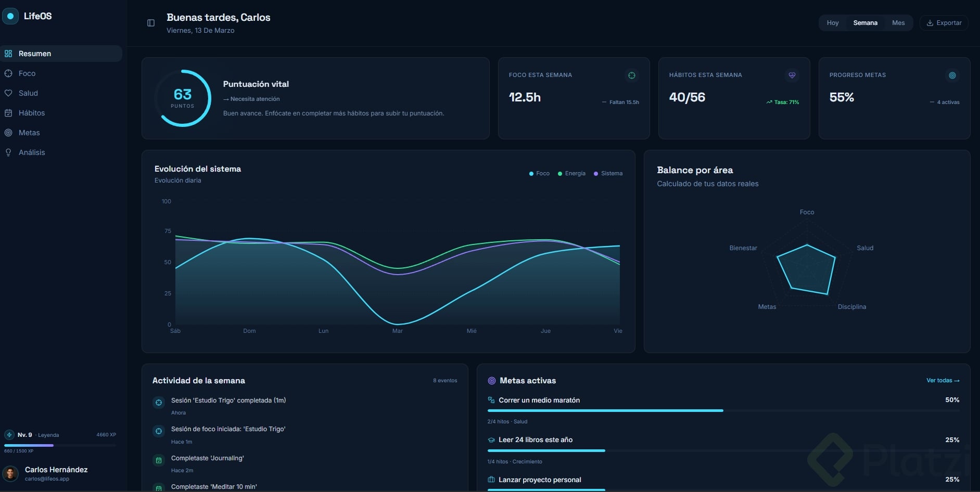Click the focus icon in Foco Esta Semana card
The width and height of the screenshot is (980, 492).
[x=632, y=75]
